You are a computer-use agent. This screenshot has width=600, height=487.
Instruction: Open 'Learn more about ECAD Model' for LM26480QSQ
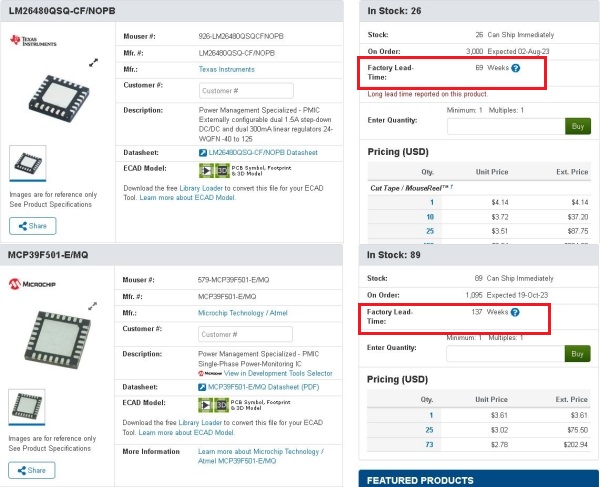coord(188,198)
